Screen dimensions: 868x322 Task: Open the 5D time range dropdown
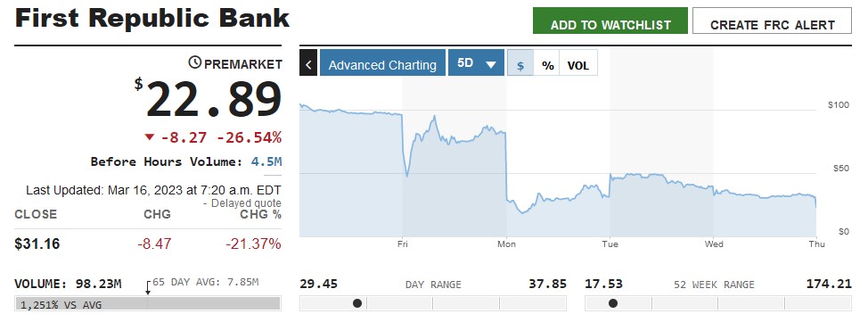click(x=476, y=62)
